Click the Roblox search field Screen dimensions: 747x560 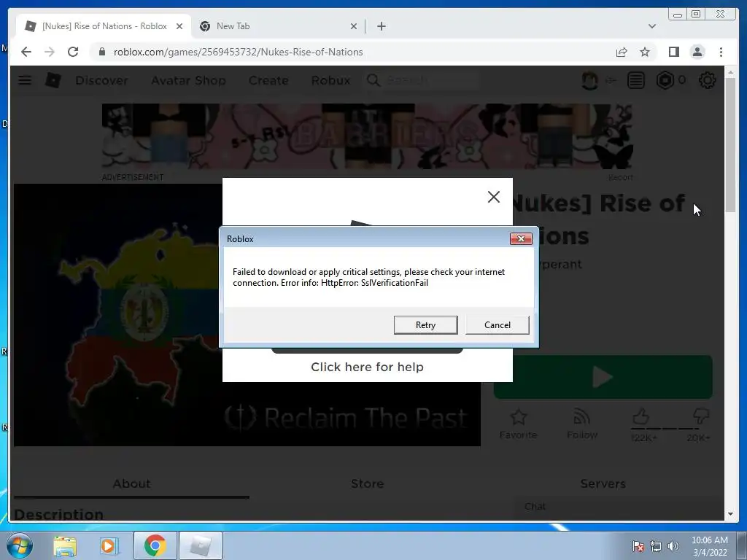pos(430,80)
